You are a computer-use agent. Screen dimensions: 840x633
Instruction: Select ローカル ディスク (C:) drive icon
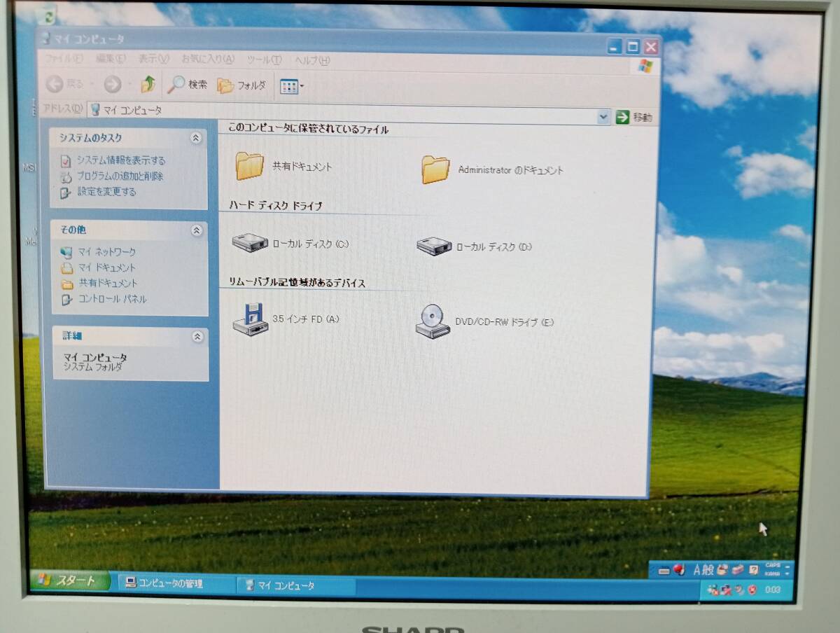pyautogui.click(x=251, y=243)
